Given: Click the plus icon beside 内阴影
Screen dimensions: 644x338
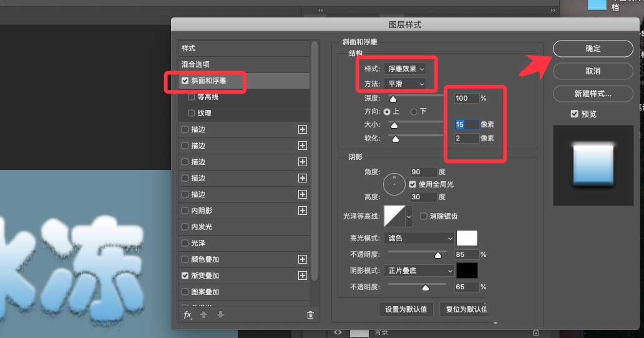Looking at the screenshot, I should [x=303, y=211].
